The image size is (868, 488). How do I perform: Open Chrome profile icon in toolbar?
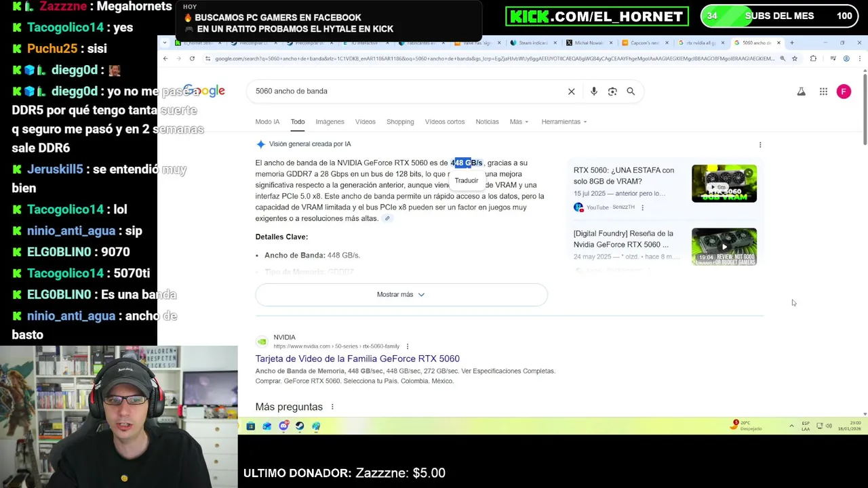pos(846,59)
